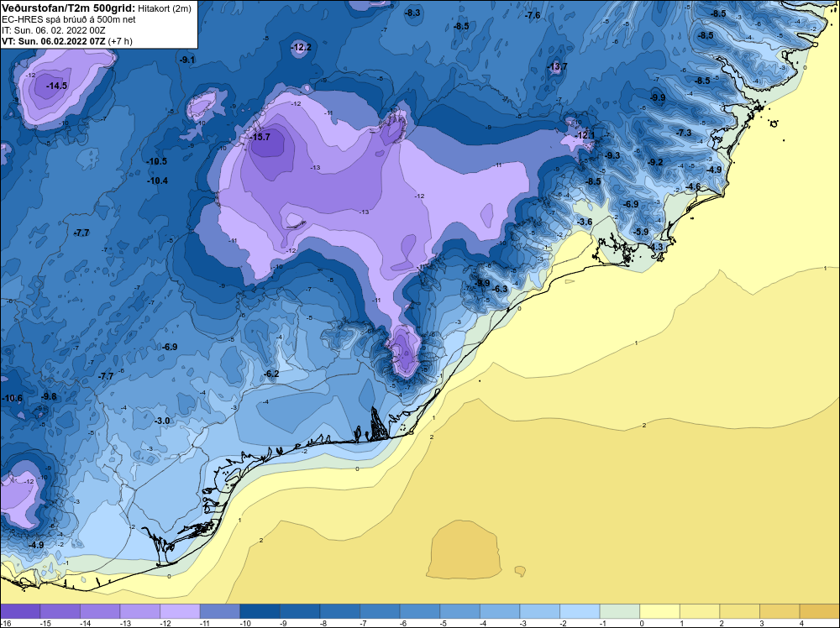Click the -6.2 temperature label
840x628 pixels.
[271, 374]
